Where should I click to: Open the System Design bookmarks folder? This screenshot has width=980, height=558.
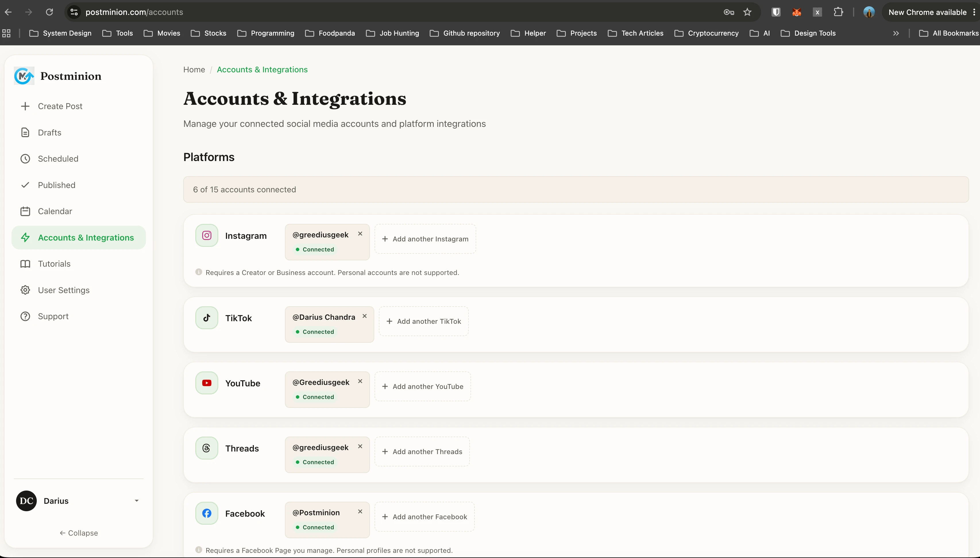[x=61, y=33]
